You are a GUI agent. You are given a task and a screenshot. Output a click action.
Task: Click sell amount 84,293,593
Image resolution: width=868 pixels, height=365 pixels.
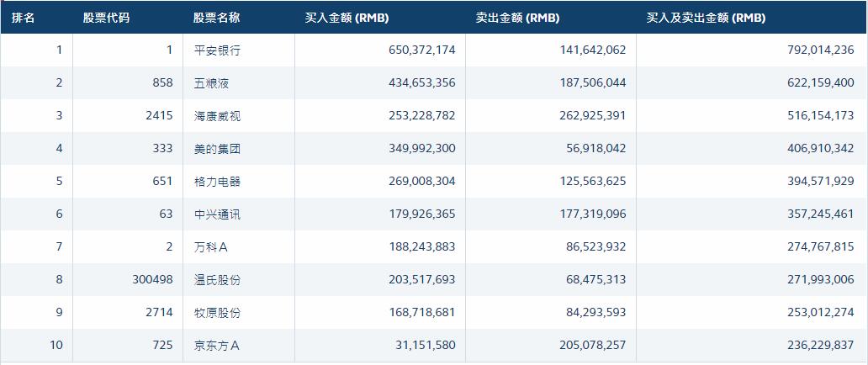click(x=595, y=312)
